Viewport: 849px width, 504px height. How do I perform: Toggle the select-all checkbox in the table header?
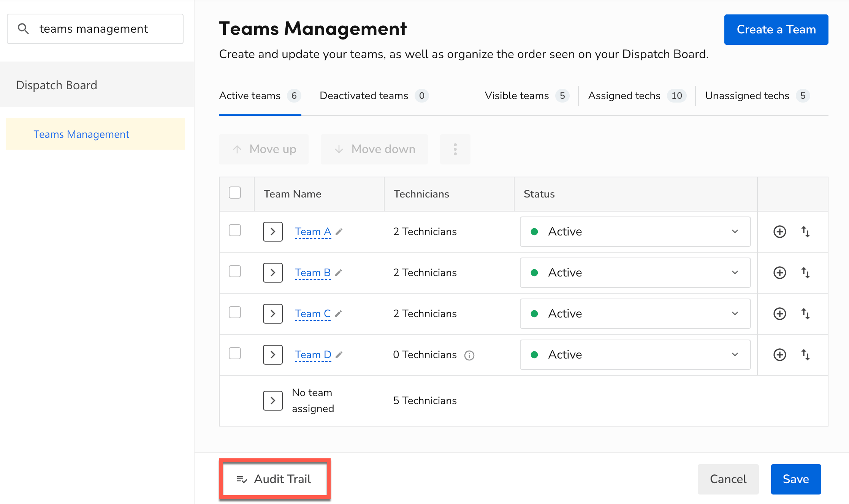(x=235, y=193)
